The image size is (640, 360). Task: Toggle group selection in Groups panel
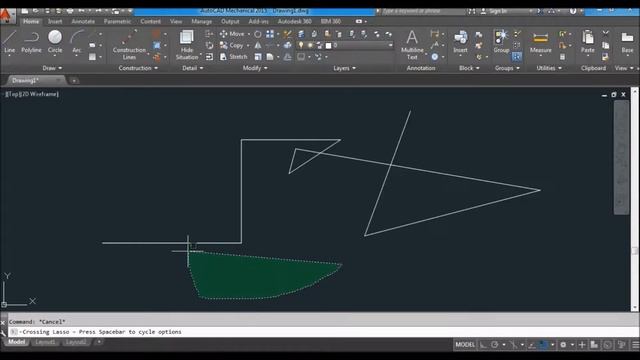click(x=517, y=57)
